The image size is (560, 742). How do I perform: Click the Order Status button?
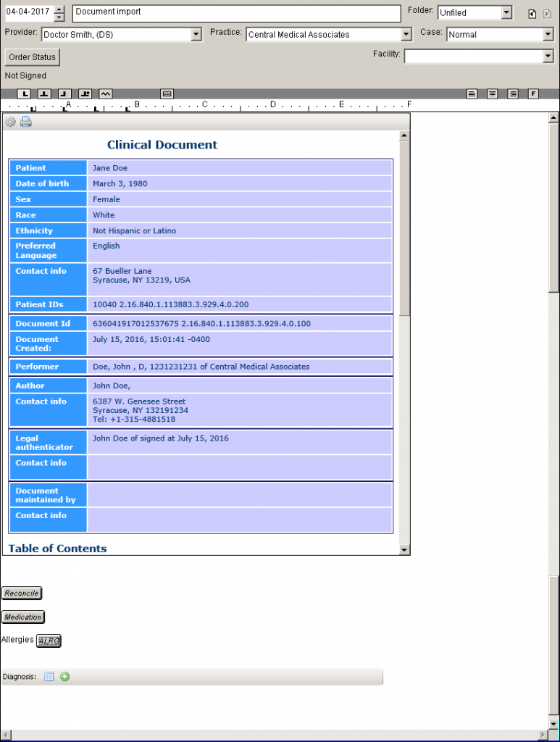[x=32, y=57]
